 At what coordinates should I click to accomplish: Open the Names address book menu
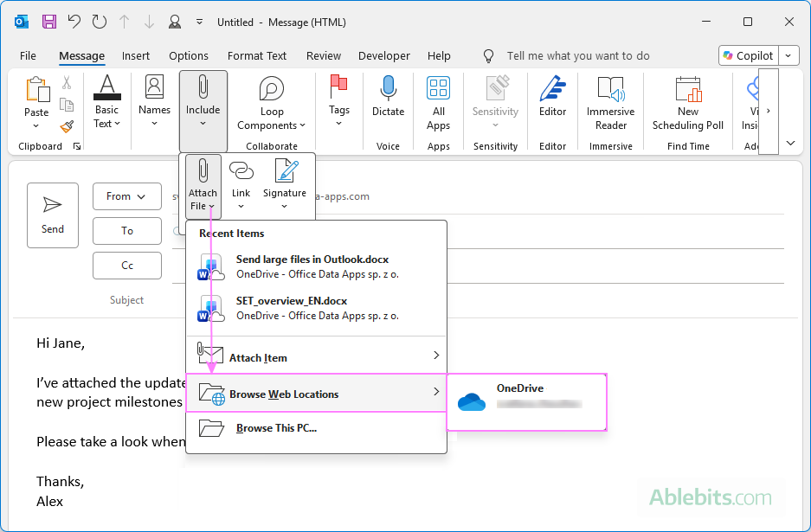[x=154, y=101]
